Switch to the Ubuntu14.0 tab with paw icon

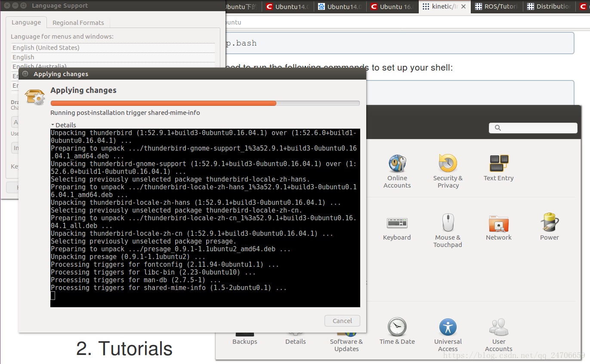coord(340,6)
